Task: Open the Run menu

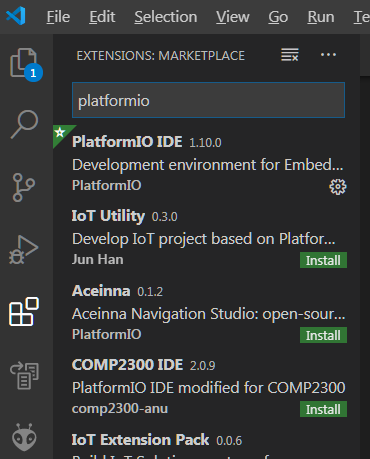Action: click(321, 17)
